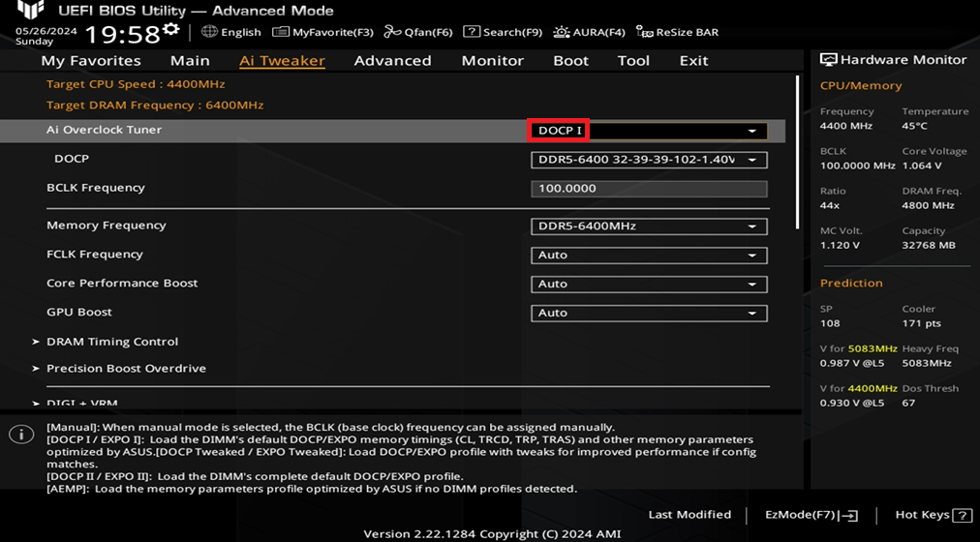This screenshot has height=542, width=980.
Task: Click the CPU/Memory heading
Action: tap(861, 86)
